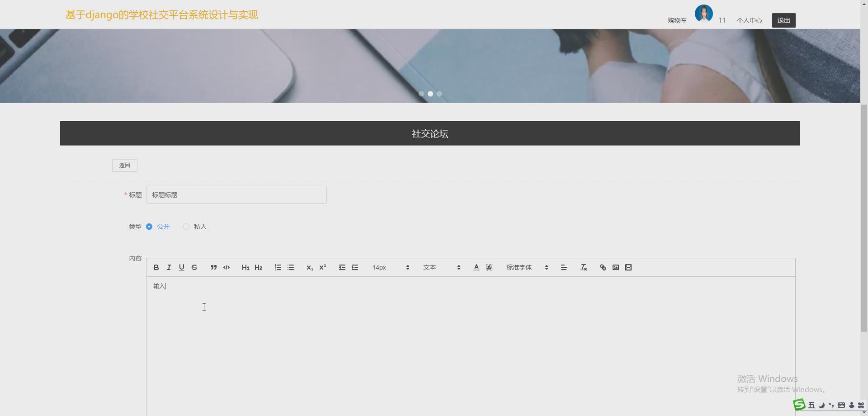Viewport: 868px width, 416px height.
Task: Open the 购物车 shopping cart link
Action: coord(677,20)
